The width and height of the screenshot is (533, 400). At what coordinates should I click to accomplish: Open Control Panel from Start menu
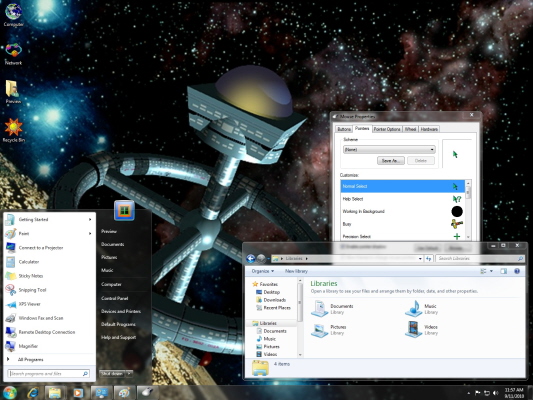[x=115, y=298]
